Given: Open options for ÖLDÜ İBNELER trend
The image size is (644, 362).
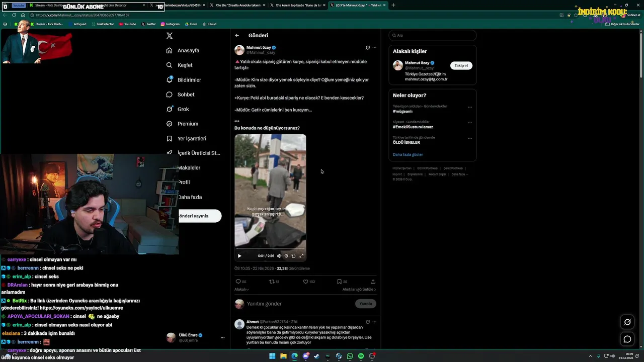Looking at the screenshot, I should point(470,138).
